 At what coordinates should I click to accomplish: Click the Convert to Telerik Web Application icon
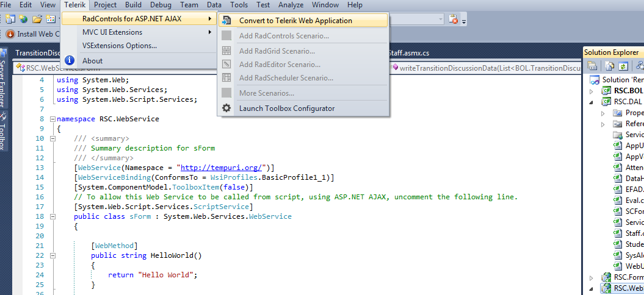[226, 21]
